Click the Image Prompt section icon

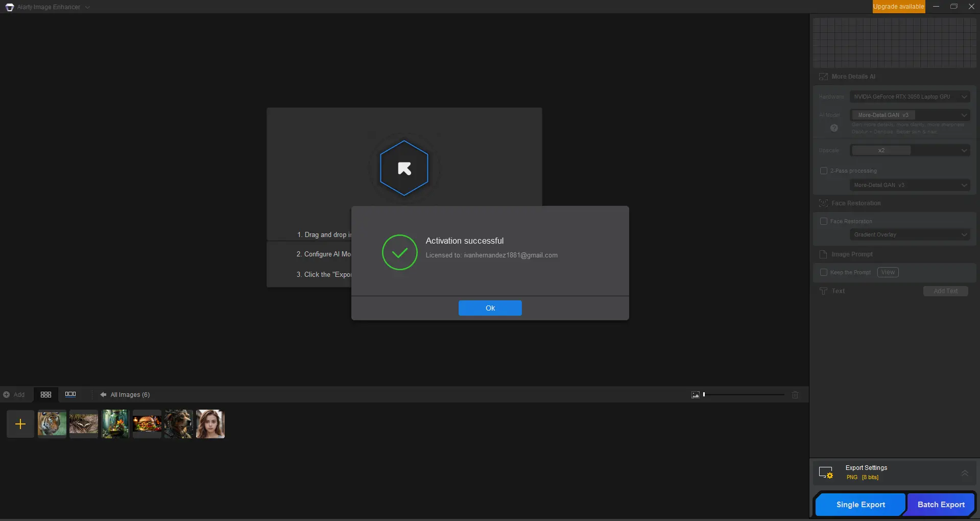(823, 254)
